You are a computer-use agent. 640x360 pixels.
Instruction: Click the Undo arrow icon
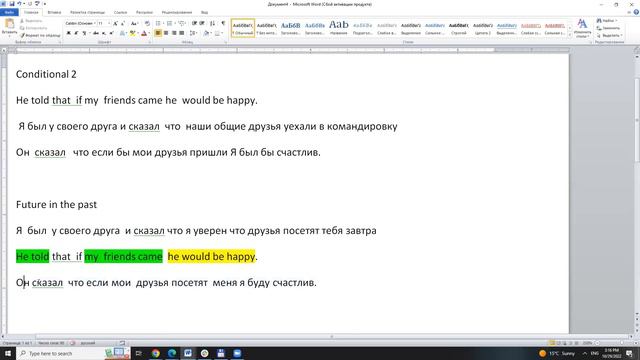19,4
